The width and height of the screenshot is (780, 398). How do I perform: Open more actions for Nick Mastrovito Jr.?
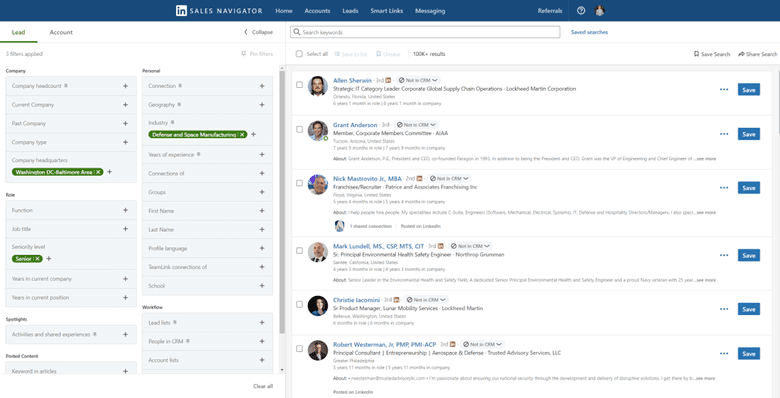tap(724, 188)
